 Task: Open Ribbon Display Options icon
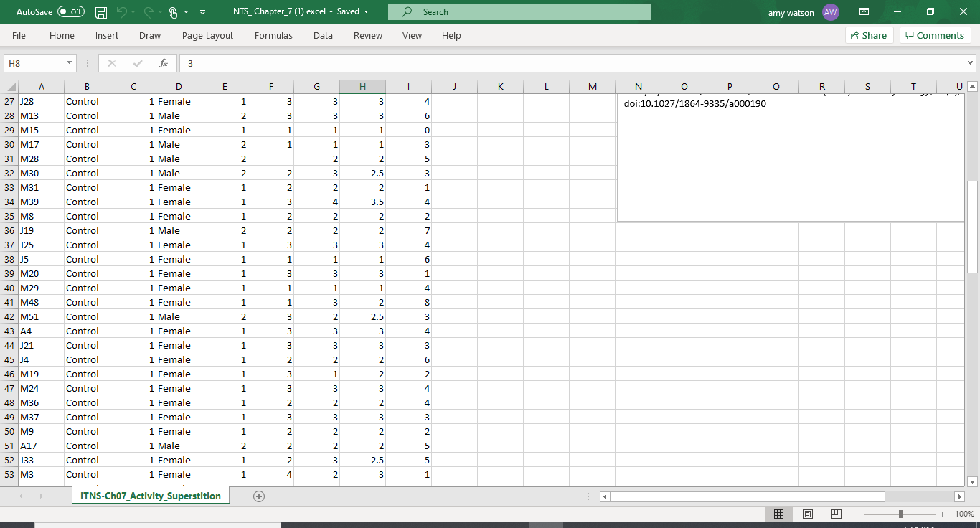coord(864,12)
